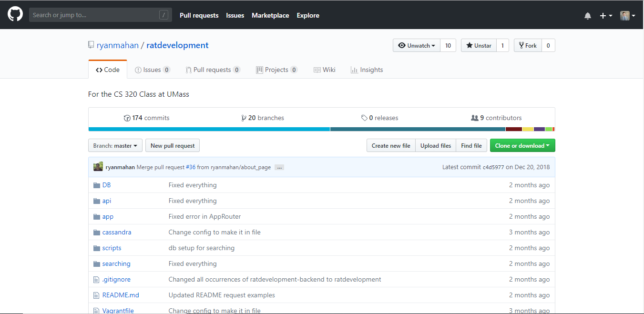This screenshot has width=644, height=314.
Task: Click the Vagrantfile file icon
Action: 96,311
